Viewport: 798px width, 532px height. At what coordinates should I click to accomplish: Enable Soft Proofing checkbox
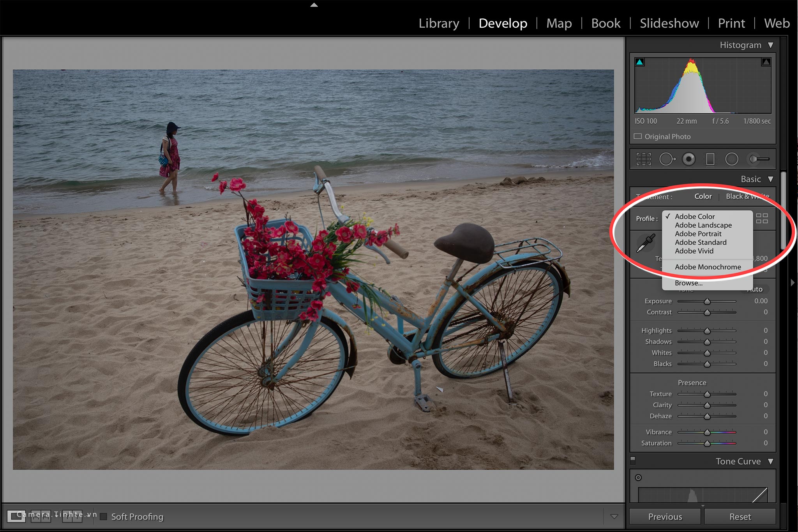104,516
